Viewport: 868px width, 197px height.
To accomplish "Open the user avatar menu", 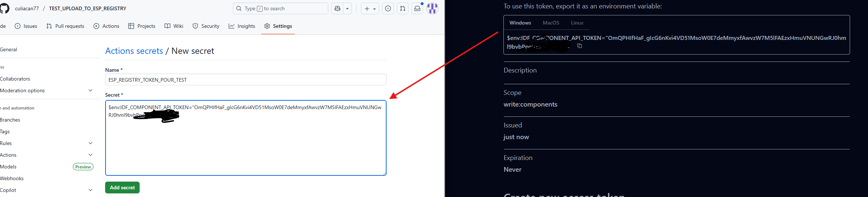I will [x=432, y=8].
